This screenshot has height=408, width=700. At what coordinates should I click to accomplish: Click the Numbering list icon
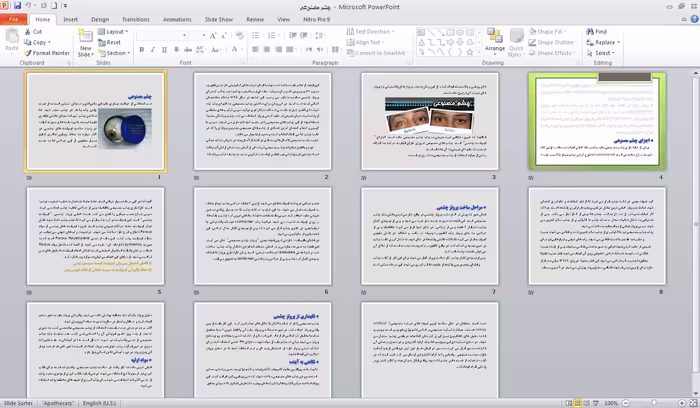point(271,35)
